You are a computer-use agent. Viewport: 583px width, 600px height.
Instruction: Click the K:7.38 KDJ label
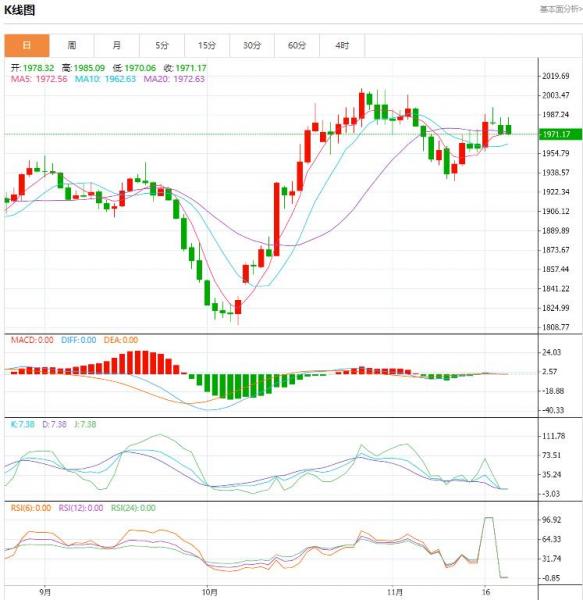pos(23,424)
